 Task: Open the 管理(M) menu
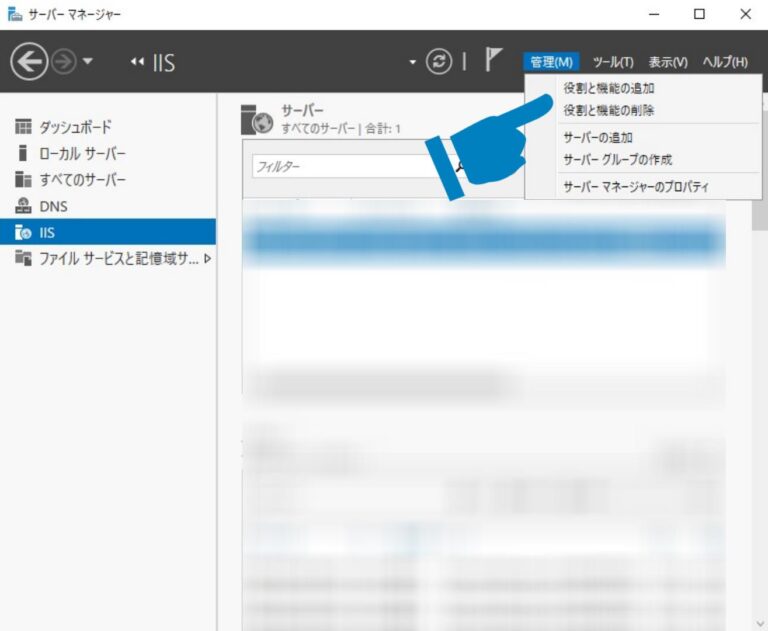pyautogui.click(x=552, y=62)
